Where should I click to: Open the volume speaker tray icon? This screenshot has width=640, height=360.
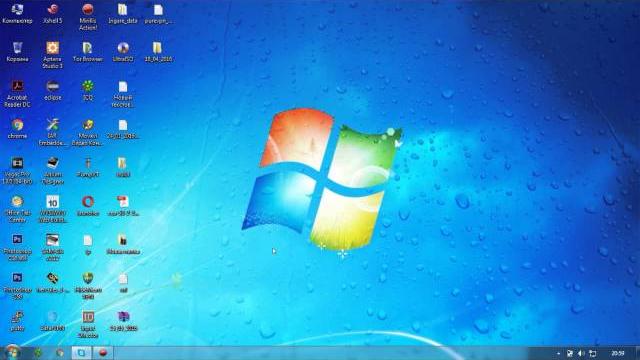(581, 353)
